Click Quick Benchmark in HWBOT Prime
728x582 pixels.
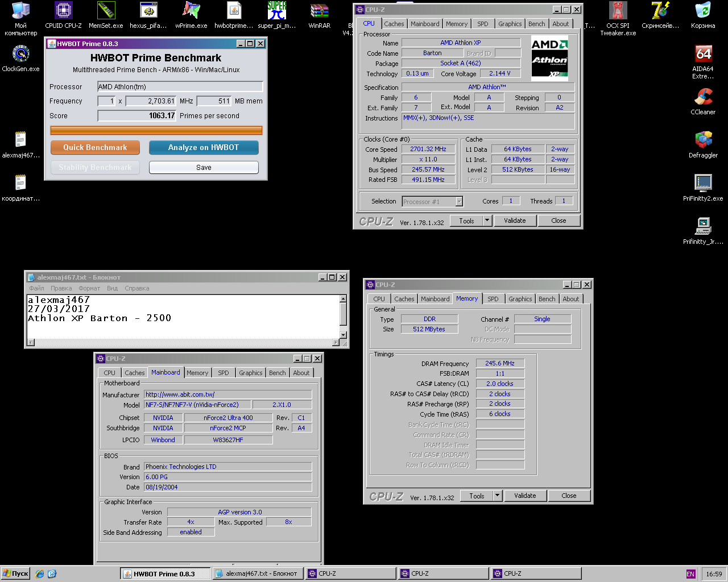pos(95,148)
